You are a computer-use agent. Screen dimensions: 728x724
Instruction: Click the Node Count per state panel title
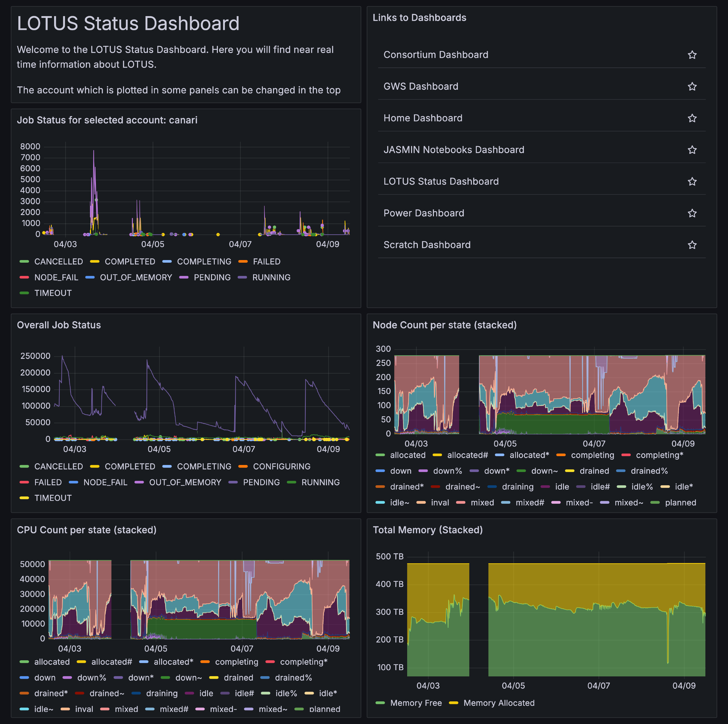coord(445,325)
